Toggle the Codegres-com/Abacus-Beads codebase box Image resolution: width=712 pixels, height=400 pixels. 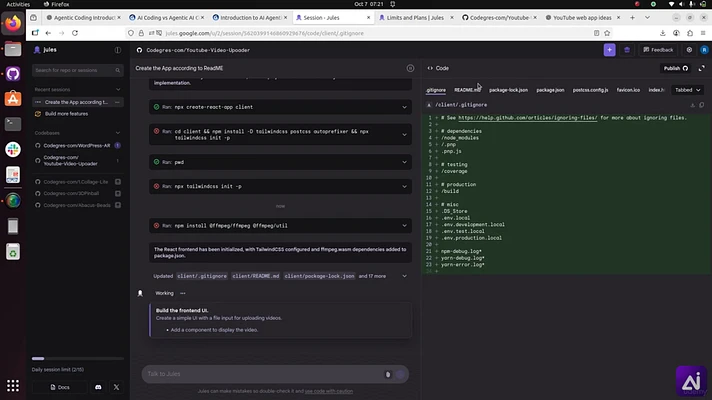(118, 205)
